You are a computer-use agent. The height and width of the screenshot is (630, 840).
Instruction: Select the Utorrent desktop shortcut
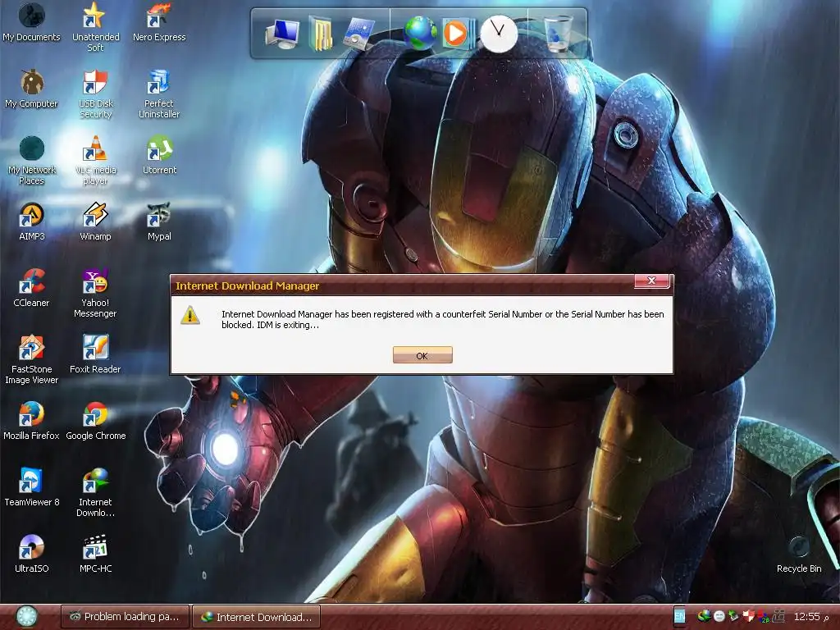[x=159, y=155]
